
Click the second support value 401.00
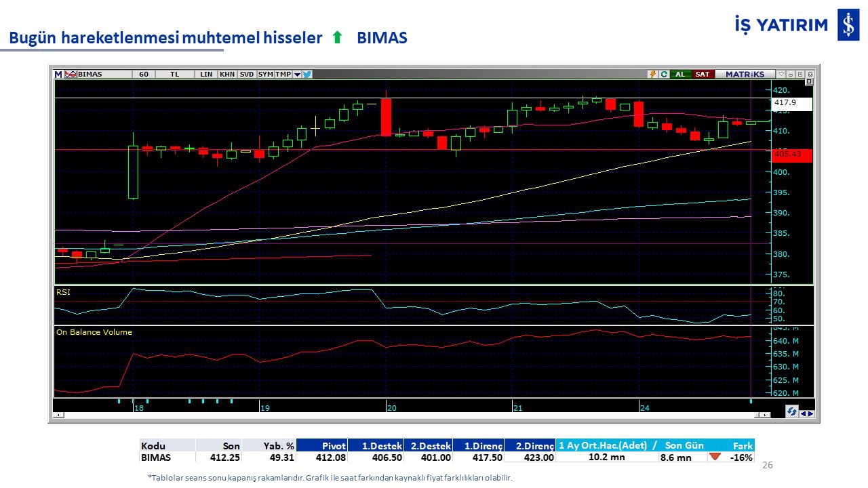[x=437, y=457]
